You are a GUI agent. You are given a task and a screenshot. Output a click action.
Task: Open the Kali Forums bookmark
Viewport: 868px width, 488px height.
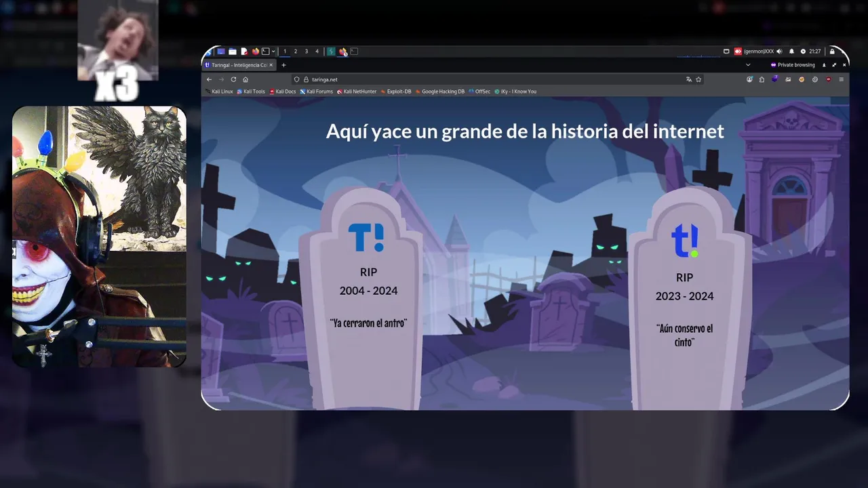(x=317, y=91)
